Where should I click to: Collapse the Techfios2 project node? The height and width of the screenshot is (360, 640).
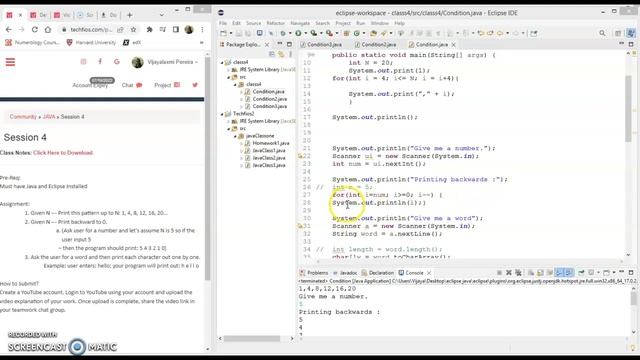222,114
